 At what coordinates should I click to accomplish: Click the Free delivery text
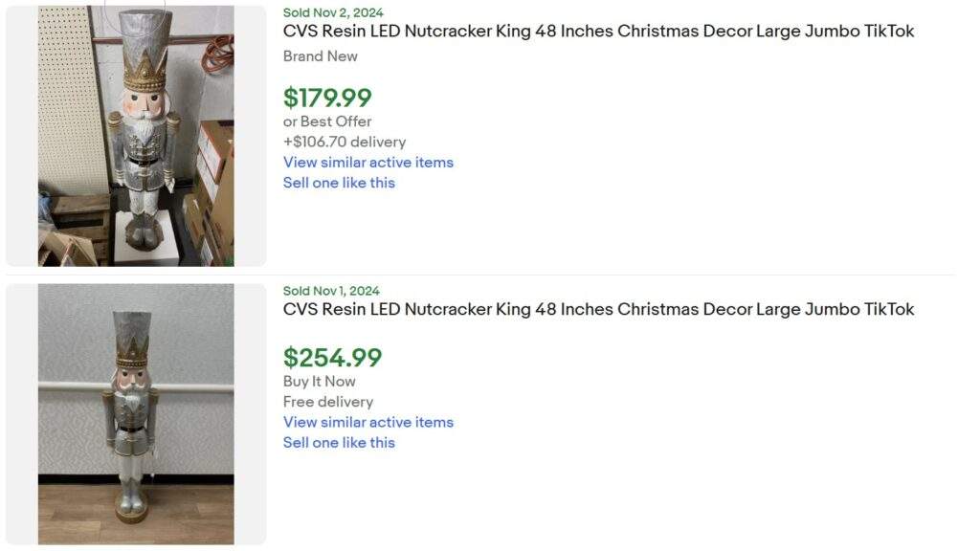point(326,401)
